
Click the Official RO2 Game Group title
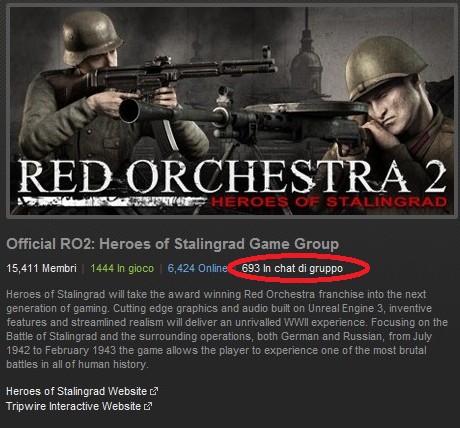tap(172, 244)
